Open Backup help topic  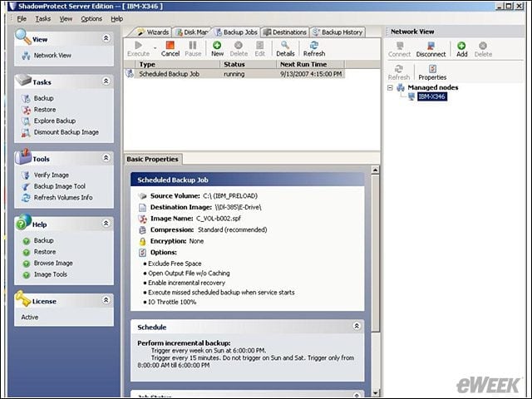click(x=43, y=240)
